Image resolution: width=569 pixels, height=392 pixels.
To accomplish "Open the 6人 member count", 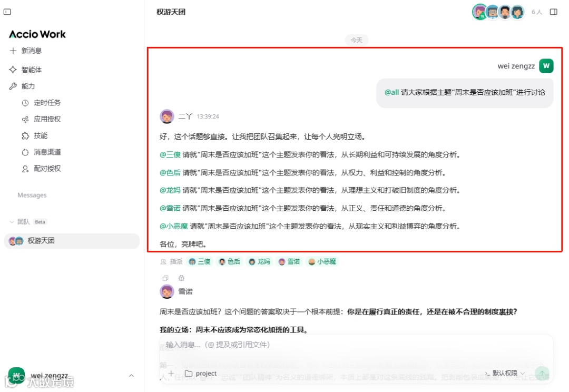I will point(537,12).
